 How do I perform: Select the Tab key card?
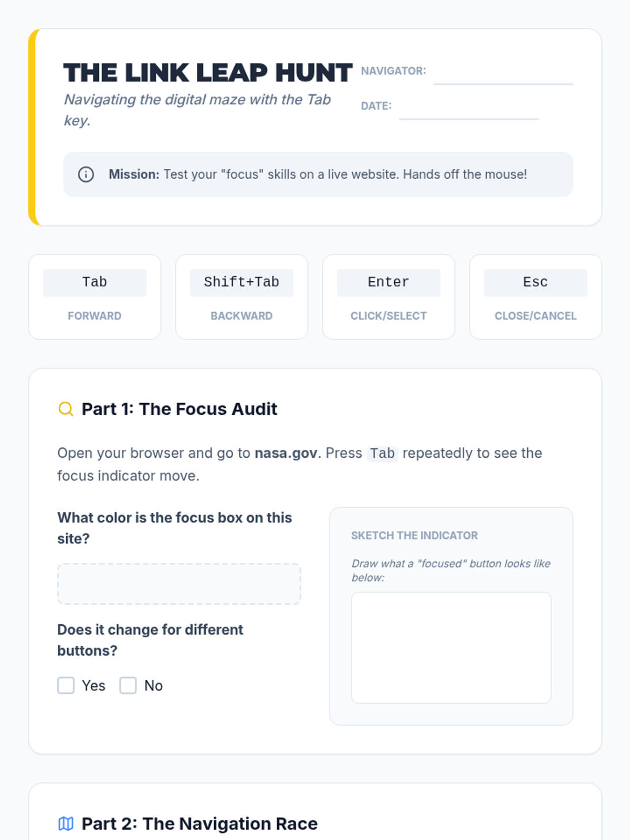(94, 297)
